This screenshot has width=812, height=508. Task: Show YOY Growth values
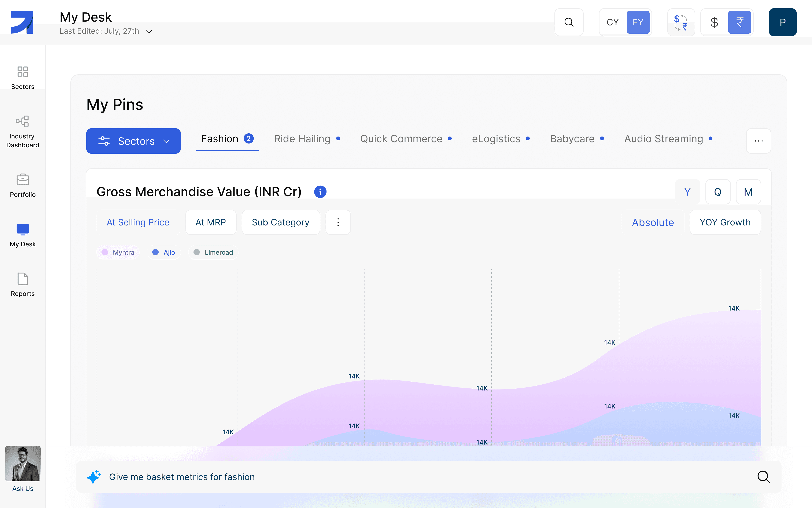(x=725, y=222)
